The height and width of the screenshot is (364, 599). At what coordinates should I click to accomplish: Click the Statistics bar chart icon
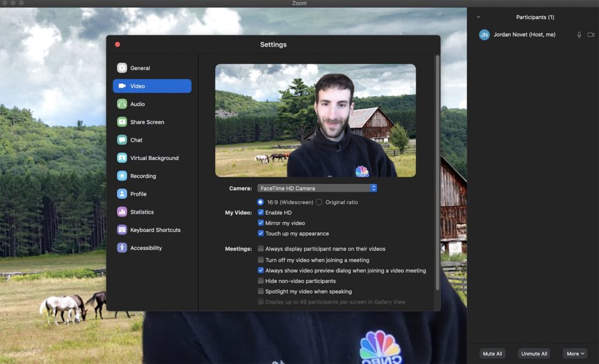click(x=122, y=212)
